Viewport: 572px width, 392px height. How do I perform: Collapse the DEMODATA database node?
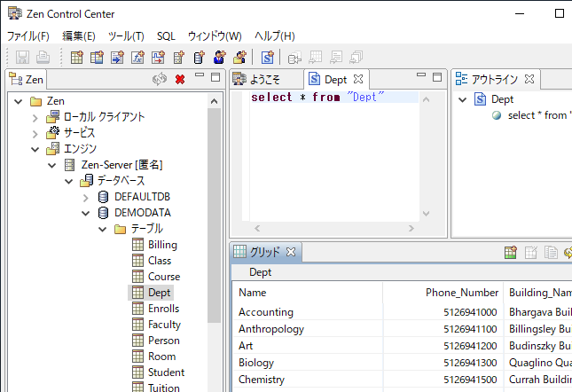(86, 213)
